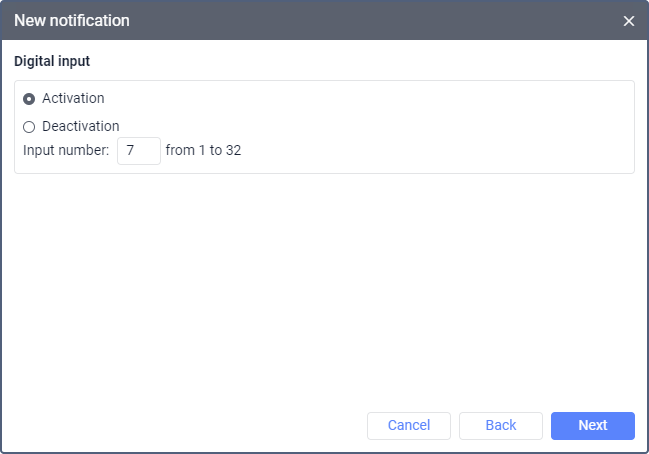Close the New notification dialog
The image size is (649, 454).
tap(629, 21)
